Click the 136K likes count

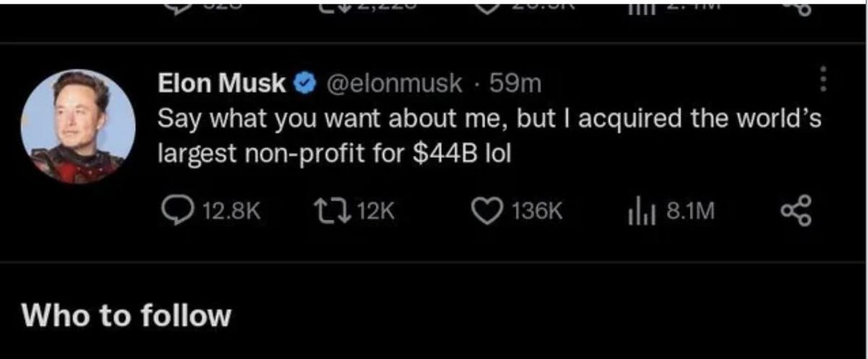coord(536,211)
